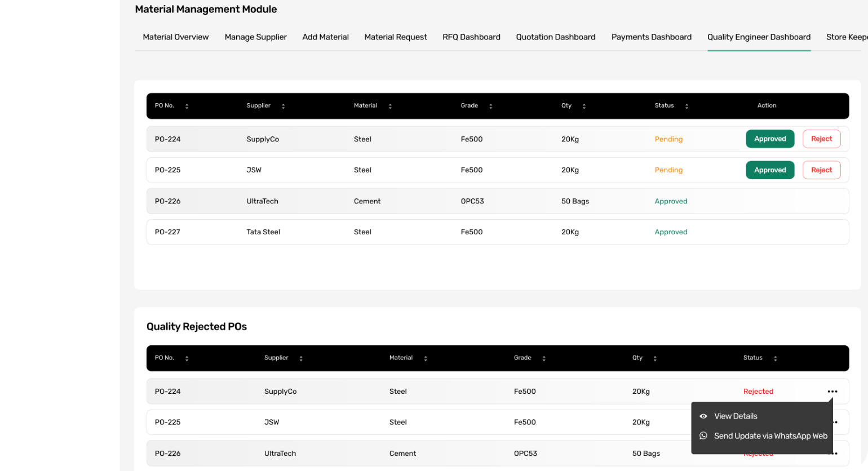Sort top table by Supplier column
The image size is (868, 471).
(283, 106)
